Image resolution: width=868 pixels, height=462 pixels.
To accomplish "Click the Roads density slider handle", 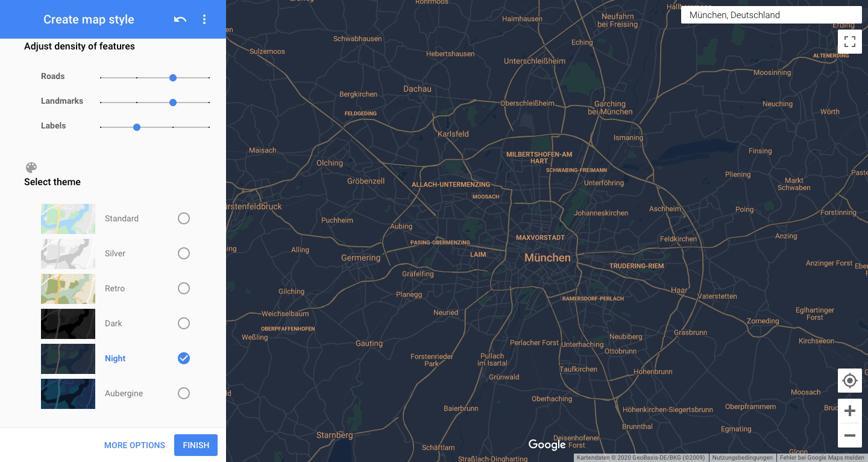I will point(173,78).
